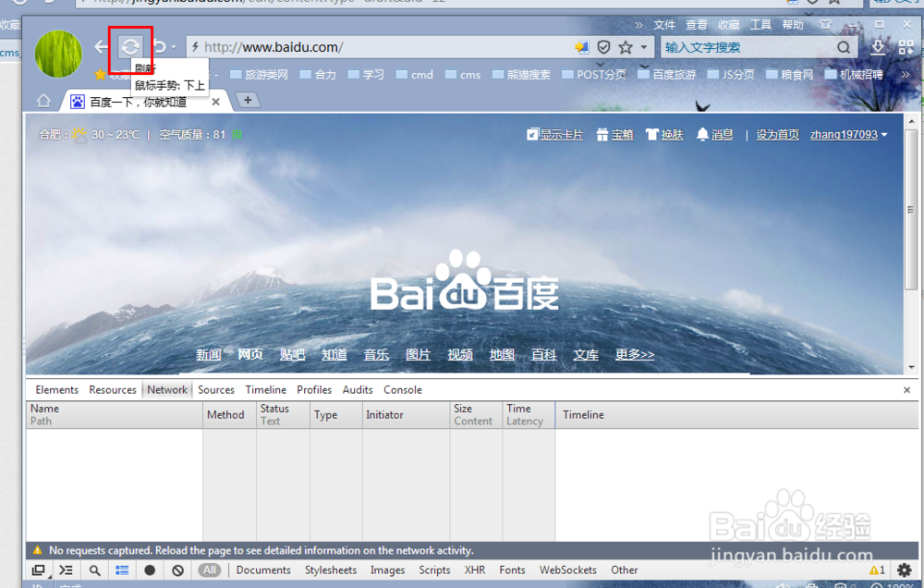924x588 pixels.
Task: Expand hidden menu items chevron near 文件
Action: (x=638, y=25)
